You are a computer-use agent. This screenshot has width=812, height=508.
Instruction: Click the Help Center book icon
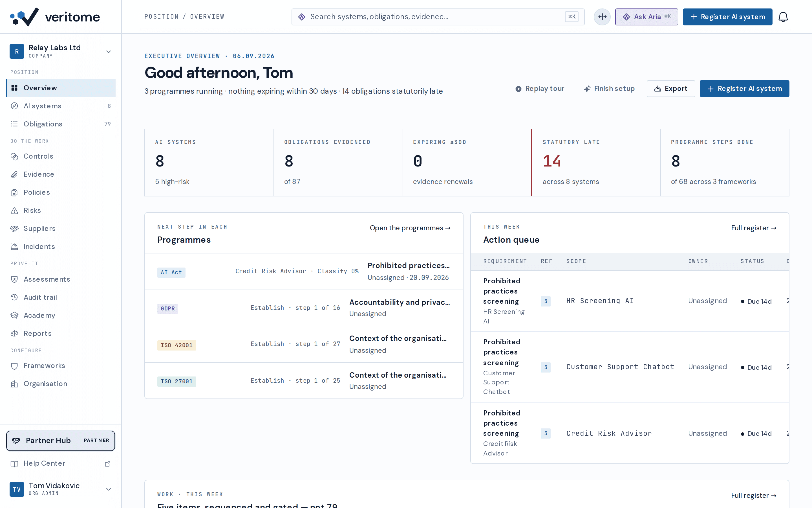click(x=14, y=464)
